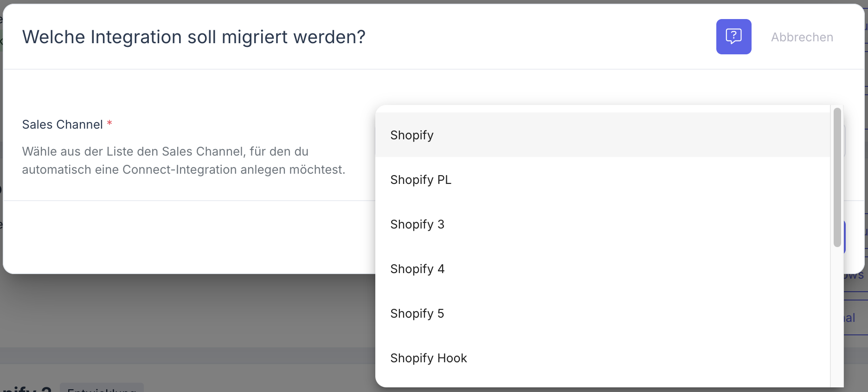Click Abbrechen to cancel the migration

[x=802, y=37]
